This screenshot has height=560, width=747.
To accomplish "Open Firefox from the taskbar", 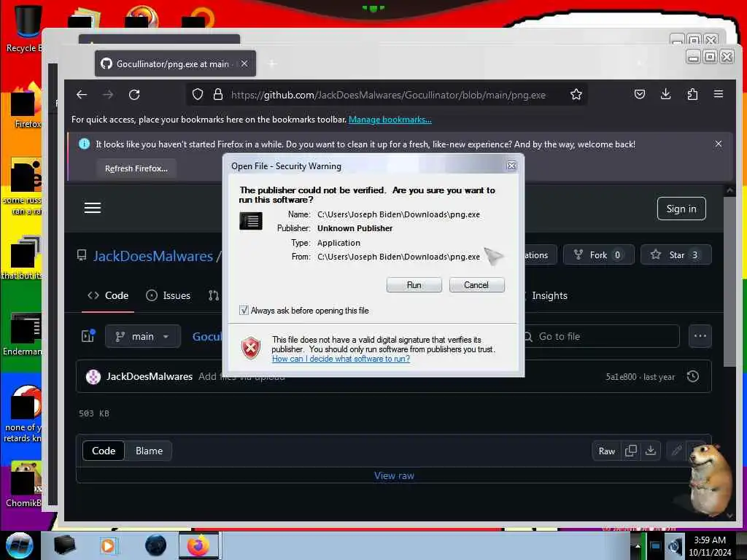I will [x=198, y=545].
